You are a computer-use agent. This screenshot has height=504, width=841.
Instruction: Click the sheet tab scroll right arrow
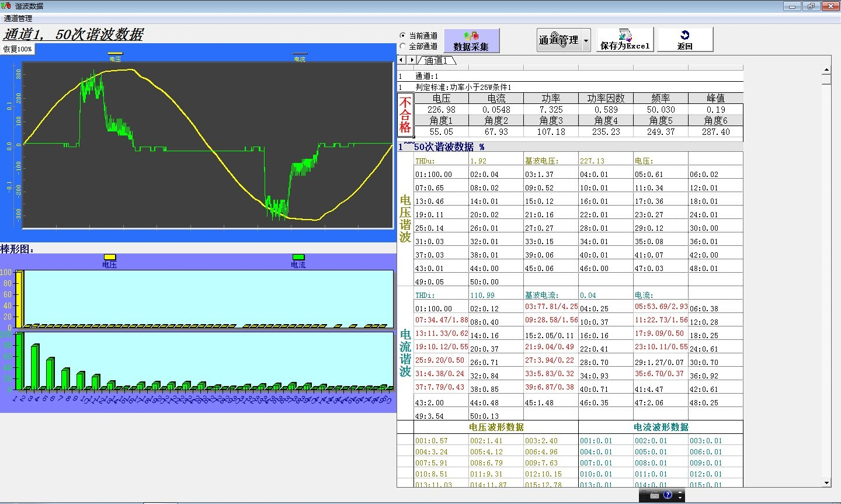point(411,60)
